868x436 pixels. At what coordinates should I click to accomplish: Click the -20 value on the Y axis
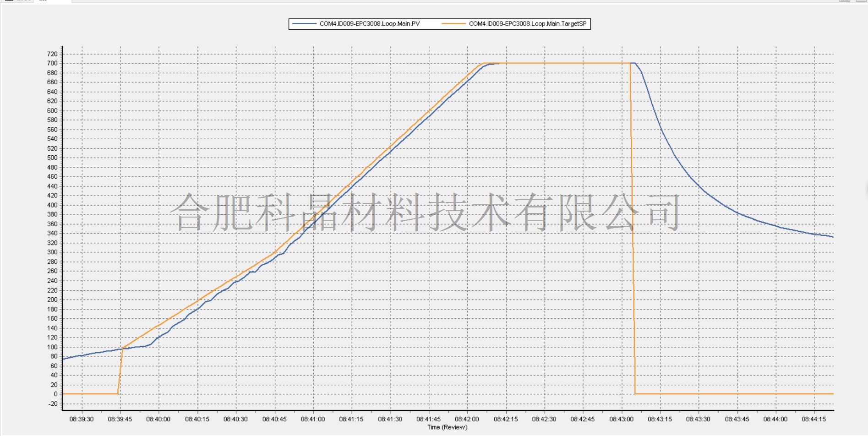(52, 403)
